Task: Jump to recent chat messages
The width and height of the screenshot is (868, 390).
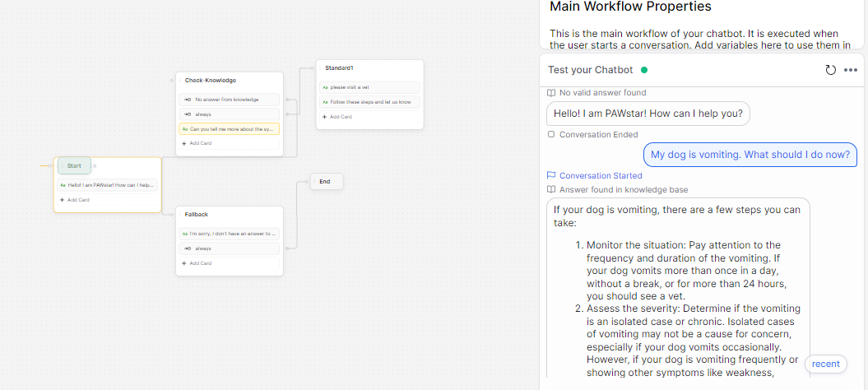Action: (825, 364)
